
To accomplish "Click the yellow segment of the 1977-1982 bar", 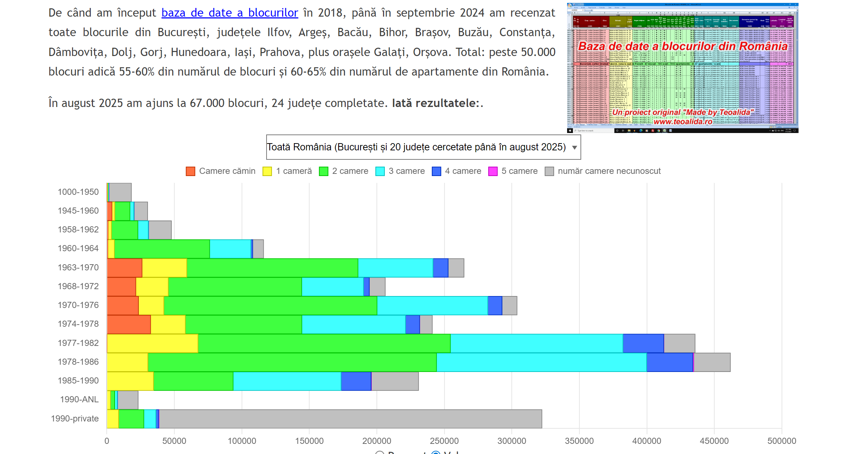I will point(152,343).
